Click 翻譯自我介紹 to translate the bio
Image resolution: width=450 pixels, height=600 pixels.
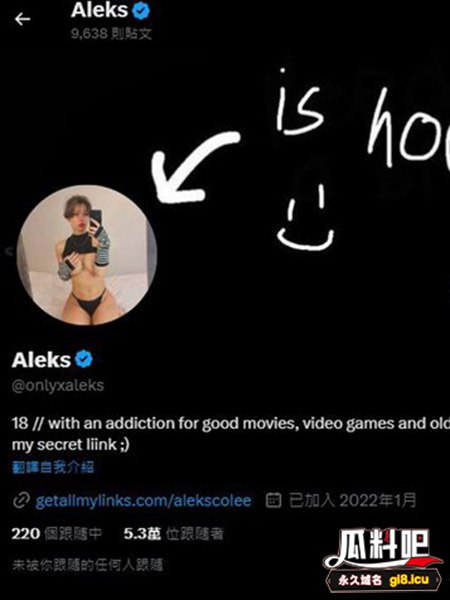[53, 467]
